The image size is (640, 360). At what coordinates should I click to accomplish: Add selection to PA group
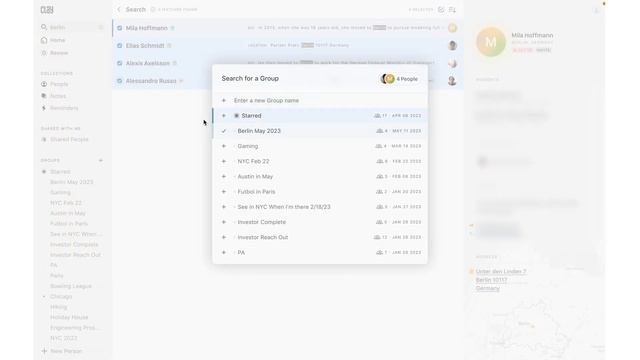[x=224, y=253]
